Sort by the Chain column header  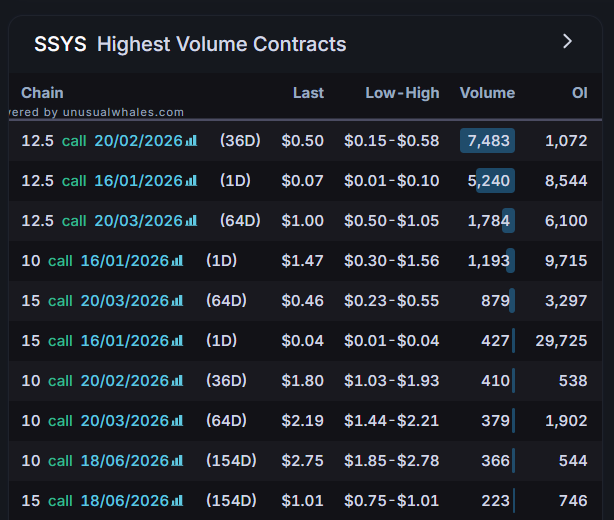[42, 93]
